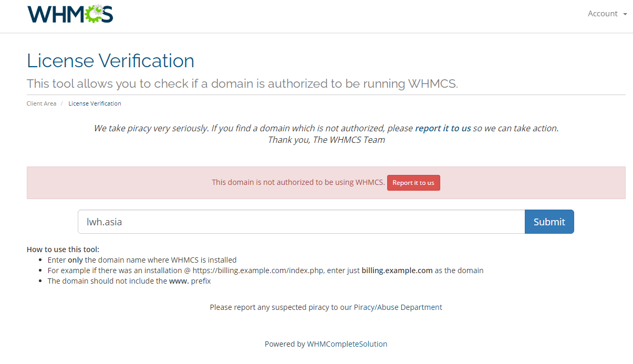The width and height of the screenshot is (633, 364).
Task: Submit the domain for verification
Action: coord(549,222)
